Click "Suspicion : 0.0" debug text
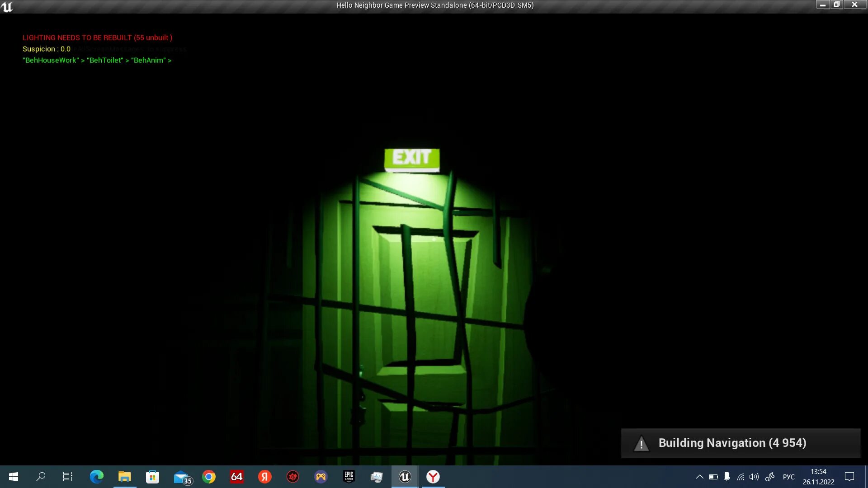 pos(47,49)
